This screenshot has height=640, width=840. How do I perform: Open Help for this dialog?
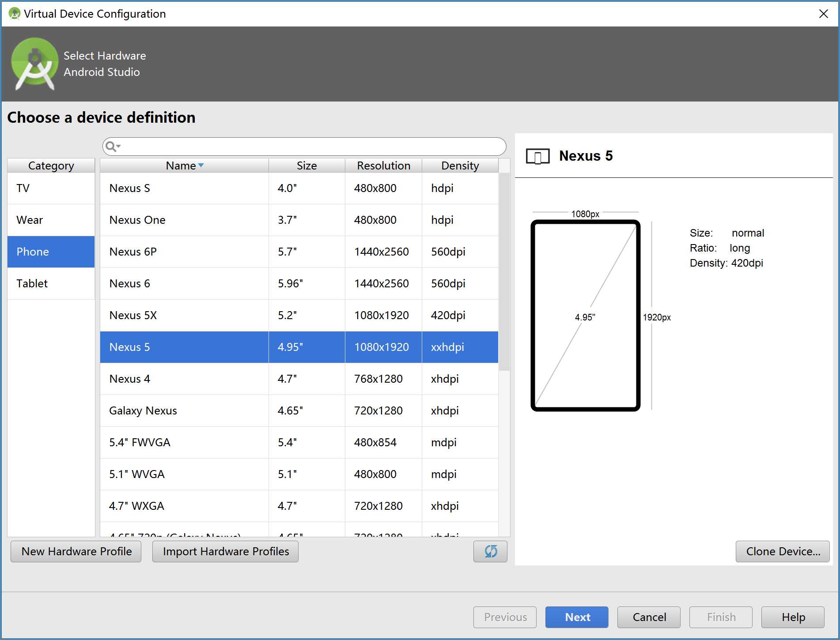pyautogui.click(x=793, y=617)
